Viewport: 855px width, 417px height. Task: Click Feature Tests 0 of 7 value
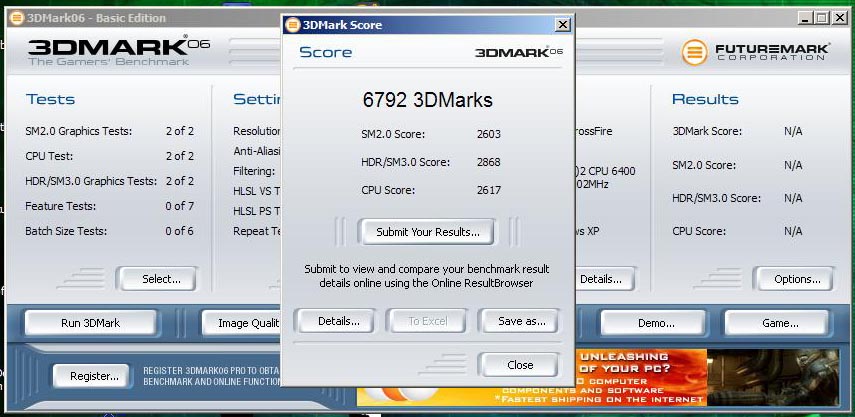pyautogui.click(x=179, y=206)
